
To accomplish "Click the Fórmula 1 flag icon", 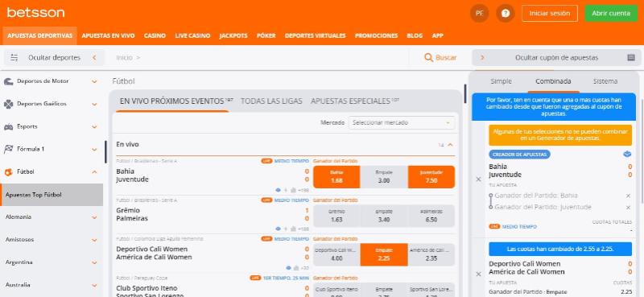I will (8, 149).
